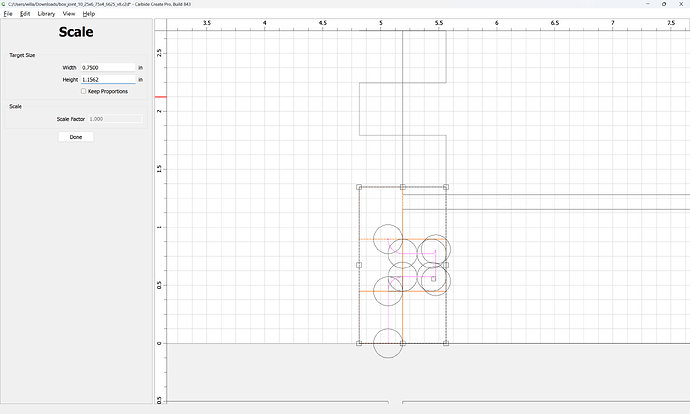Click the left-middle selection handle

click(359, 265)
